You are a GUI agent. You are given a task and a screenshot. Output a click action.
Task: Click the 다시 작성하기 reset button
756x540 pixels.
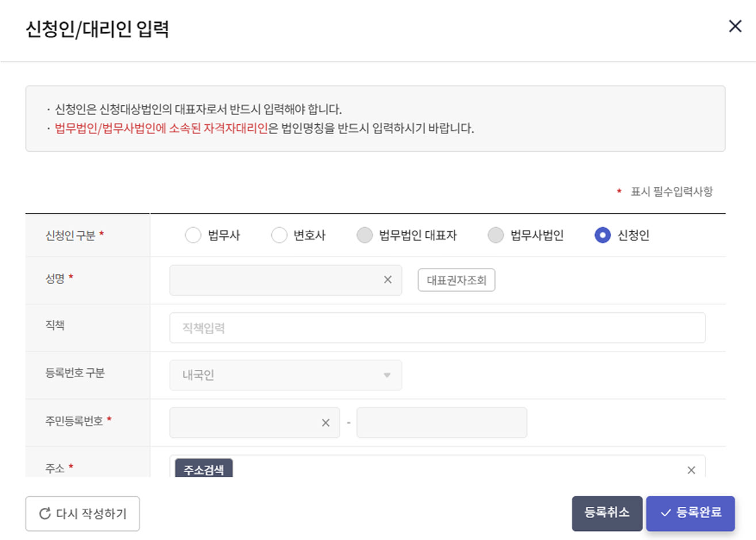tap(82, 514)
